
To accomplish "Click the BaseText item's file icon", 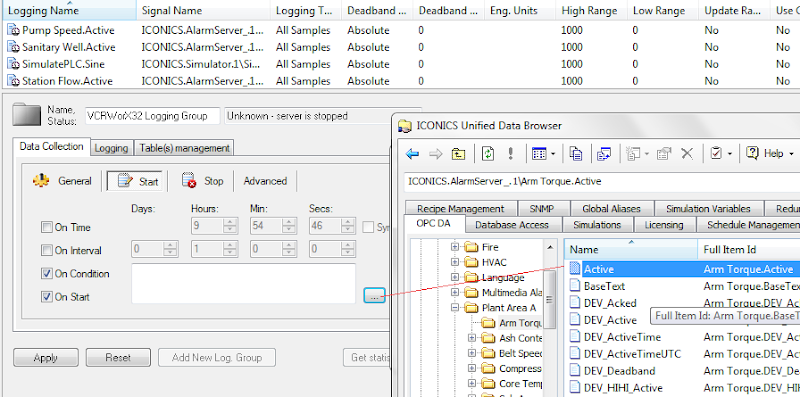I will [575, 286].
